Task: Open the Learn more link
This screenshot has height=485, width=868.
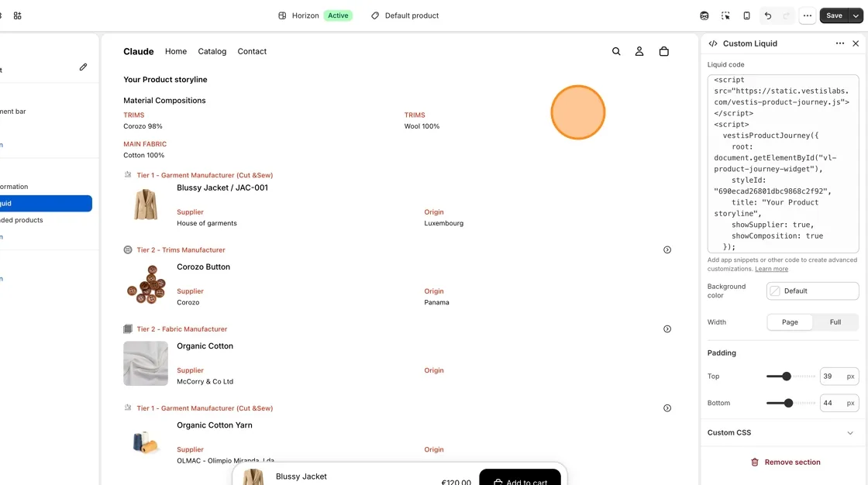Action: coord(771,269)
